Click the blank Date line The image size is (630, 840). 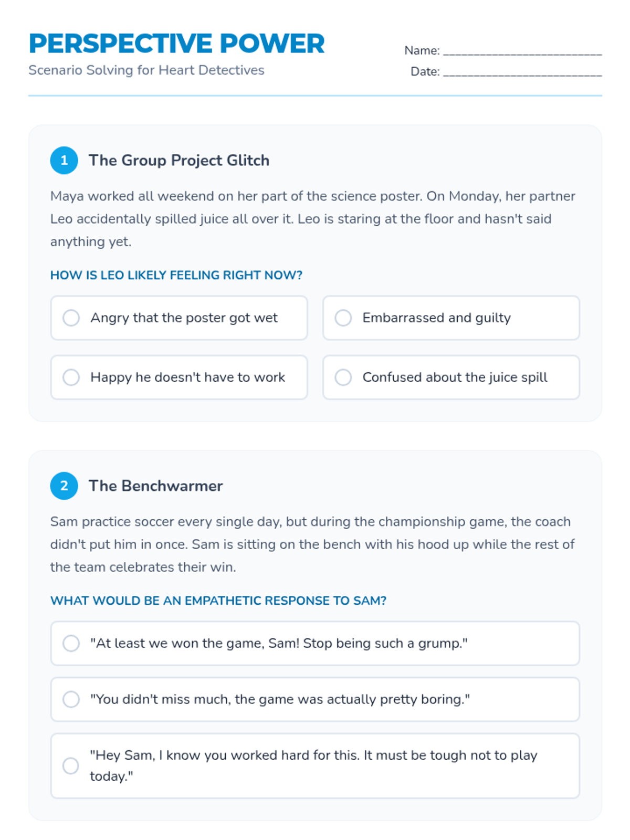(522, 72)
